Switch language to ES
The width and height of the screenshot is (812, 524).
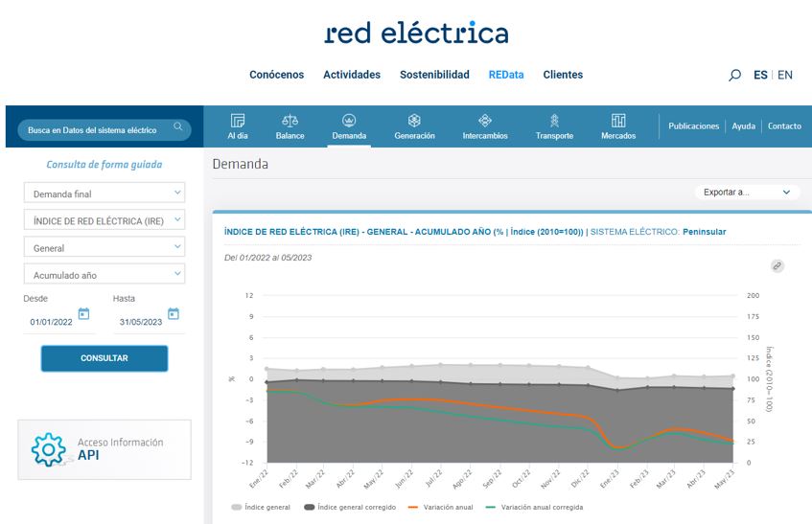760,75
